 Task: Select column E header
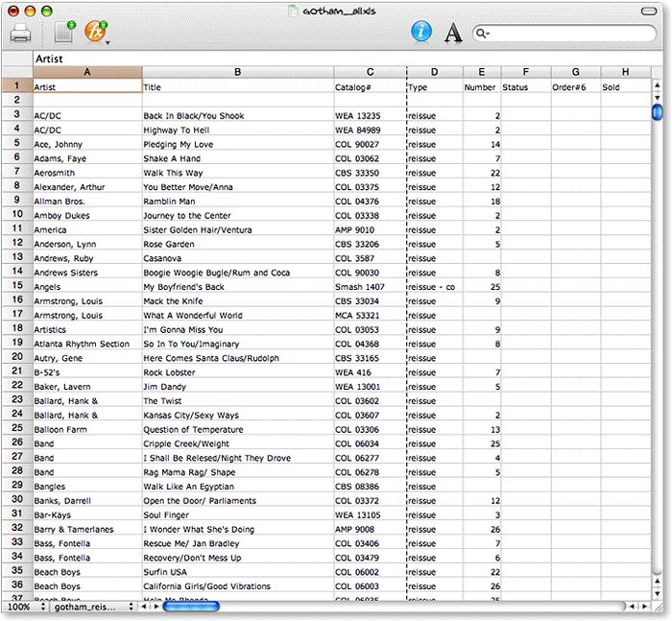point(482,72)
